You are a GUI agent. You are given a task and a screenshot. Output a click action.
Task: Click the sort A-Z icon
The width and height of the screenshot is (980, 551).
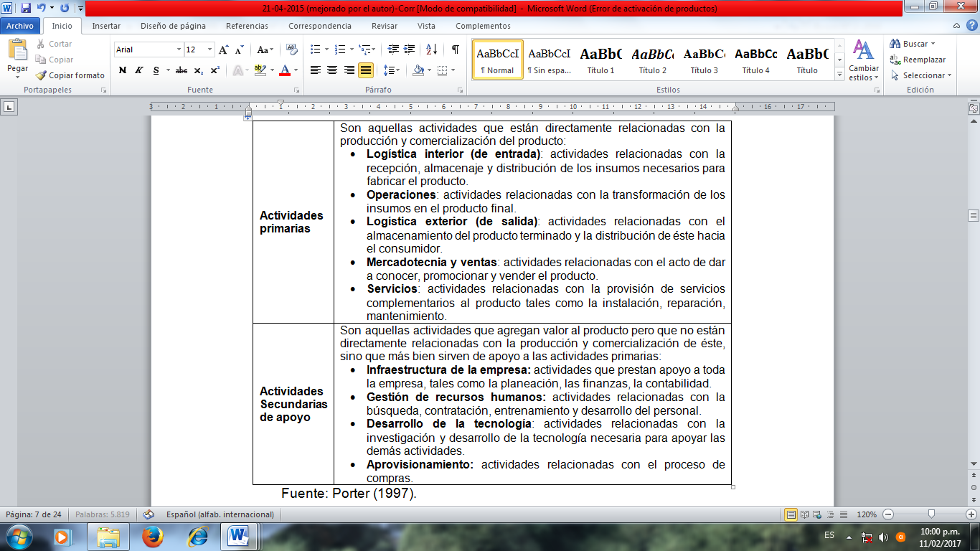[431, 50]
